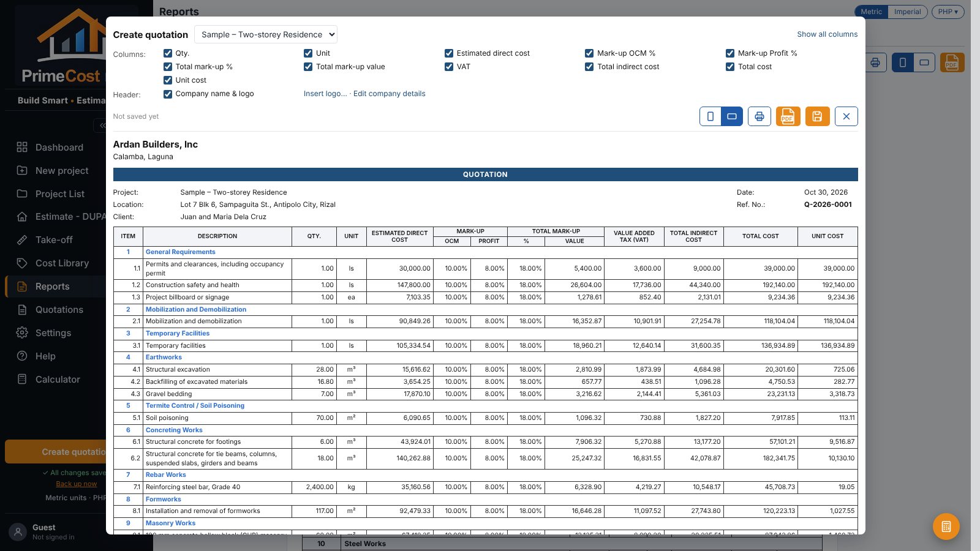This screenshot has height=551, width=980.
Task: Toggle Estimated direct cost checkbox
Action: coord(449,53)
